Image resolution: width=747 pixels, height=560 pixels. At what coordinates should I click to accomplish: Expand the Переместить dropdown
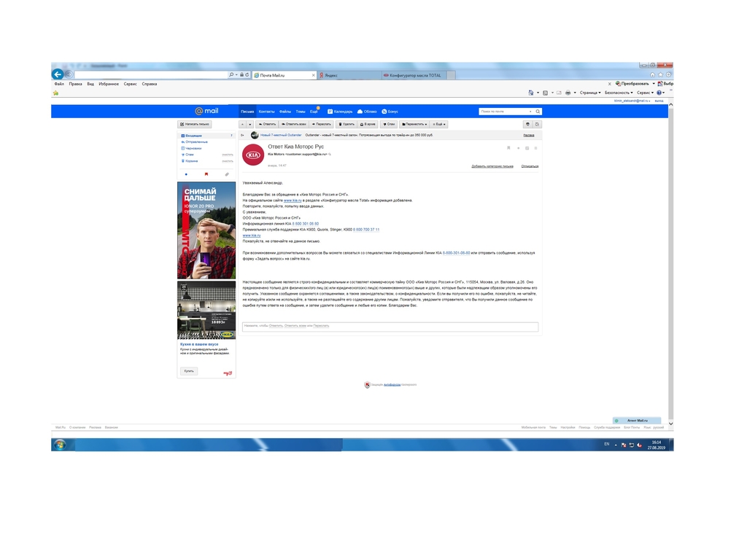click(x=414, y=124)
